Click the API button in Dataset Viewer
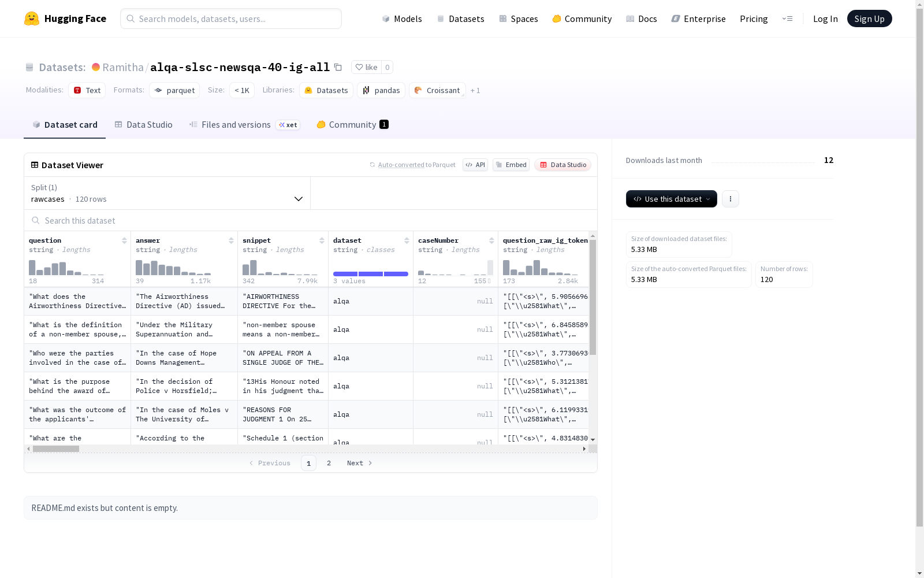 [475, 165]
